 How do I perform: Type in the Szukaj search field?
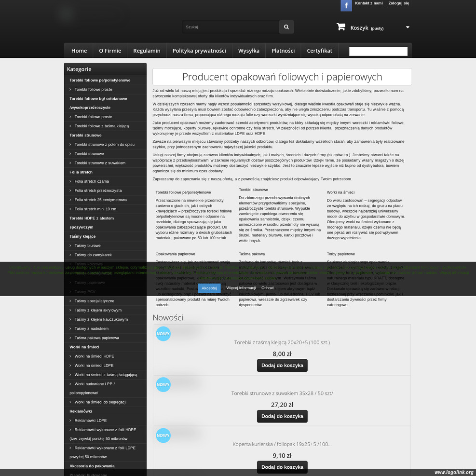click(x=231, y=27)
